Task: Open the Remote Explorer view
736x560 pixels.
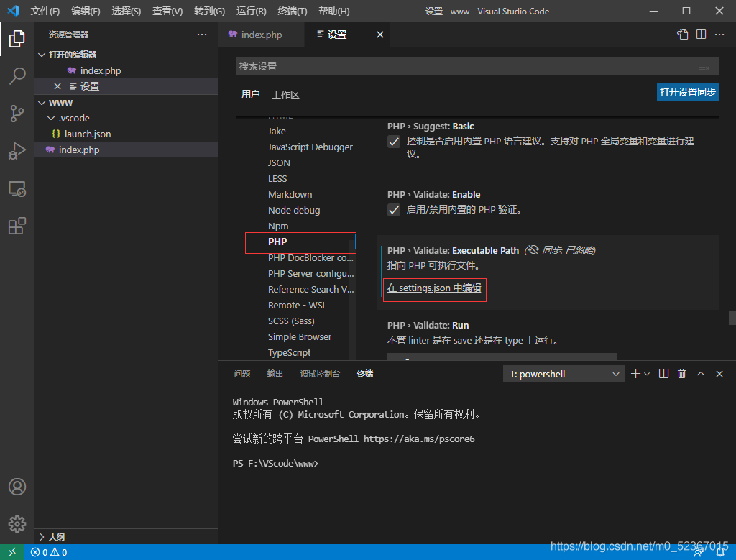Action: 17,189
